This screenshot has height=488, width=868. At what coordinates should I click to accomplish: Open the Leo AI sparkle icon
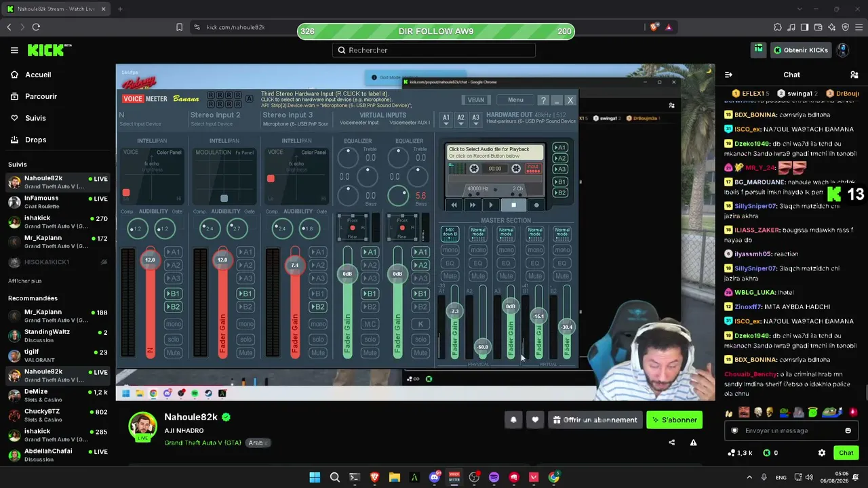[832, 27]
